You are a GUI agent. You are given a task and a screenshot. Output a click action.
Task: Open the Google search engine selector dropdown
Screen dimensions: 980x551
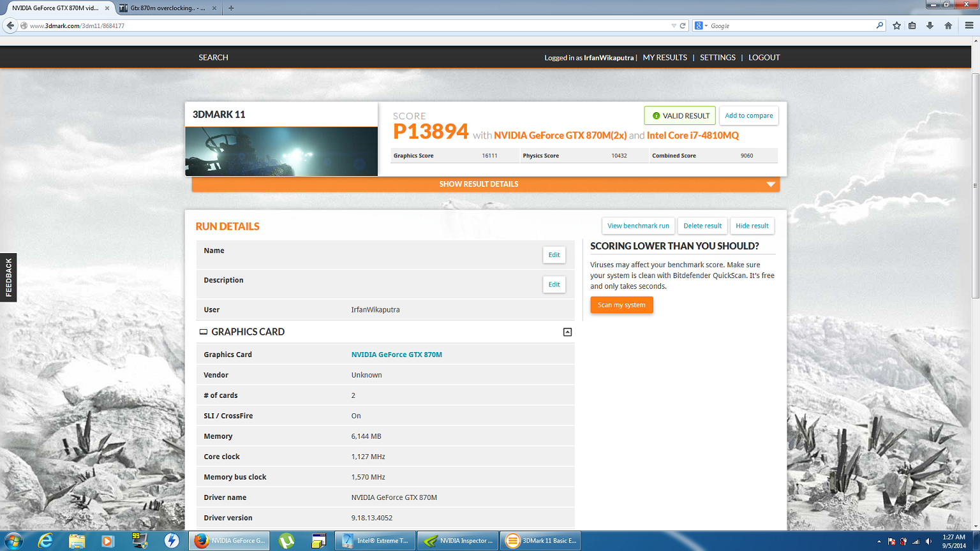[701, 26]
